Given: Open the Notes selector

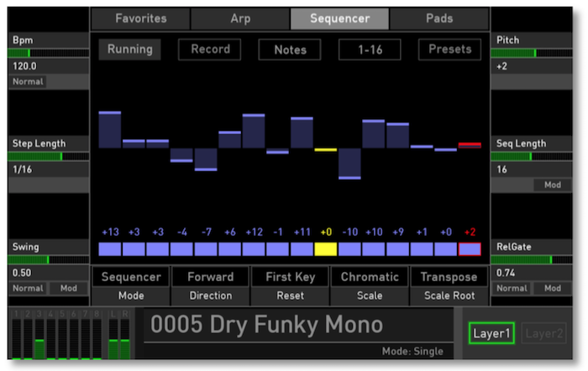Looking at the screenshot, I should click(x=290, y=50).
